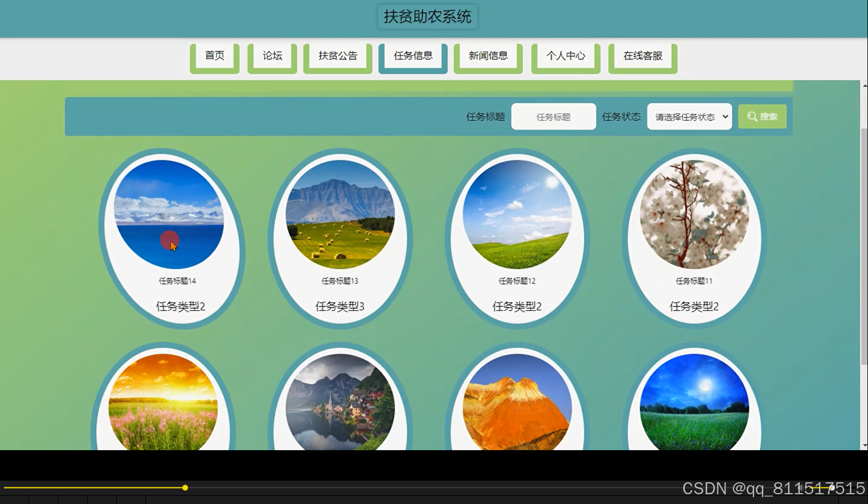
Task: Select the 任务信息 tab
Action: [412, 56]
